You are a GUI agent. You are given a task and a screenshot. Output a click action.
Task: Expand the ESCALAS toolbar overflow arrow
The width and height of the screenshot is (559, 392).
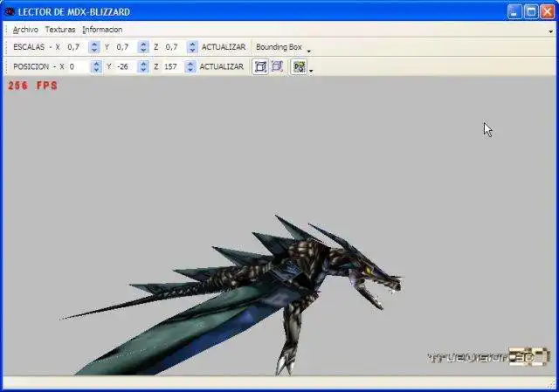coord(308,52)
